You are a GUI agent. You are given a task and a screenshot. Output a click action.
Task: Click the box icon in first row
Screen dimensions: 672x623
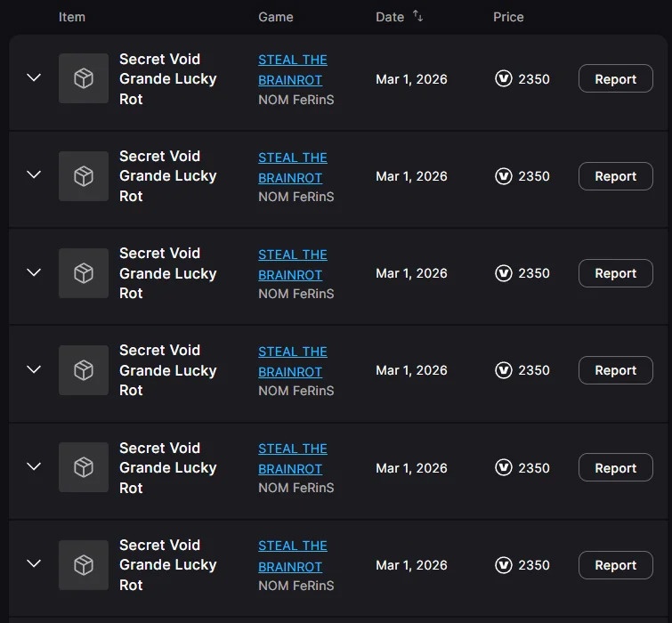click(84, 79)
